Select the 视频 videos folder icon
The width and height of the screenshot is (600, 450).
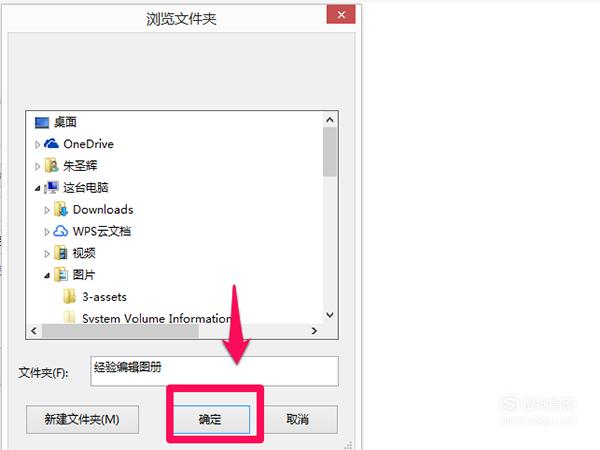tap(61, 253)
